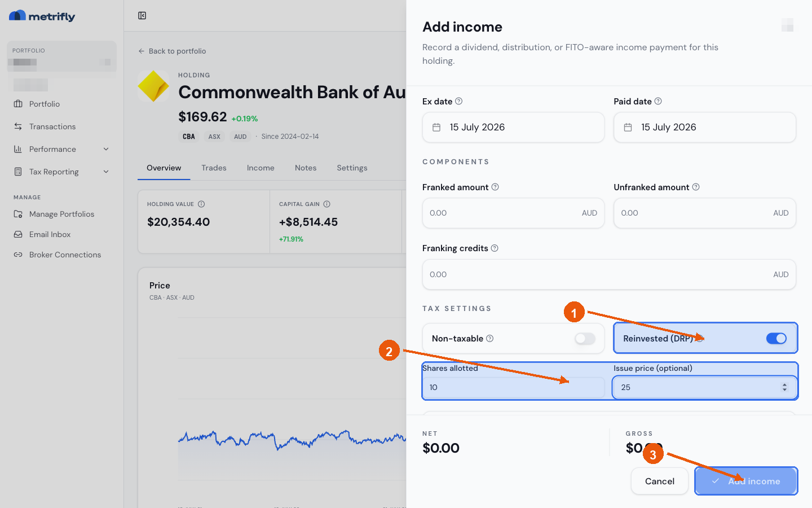
Task: Click the Tax Reporting calculator icon
Action: (18, 172)
